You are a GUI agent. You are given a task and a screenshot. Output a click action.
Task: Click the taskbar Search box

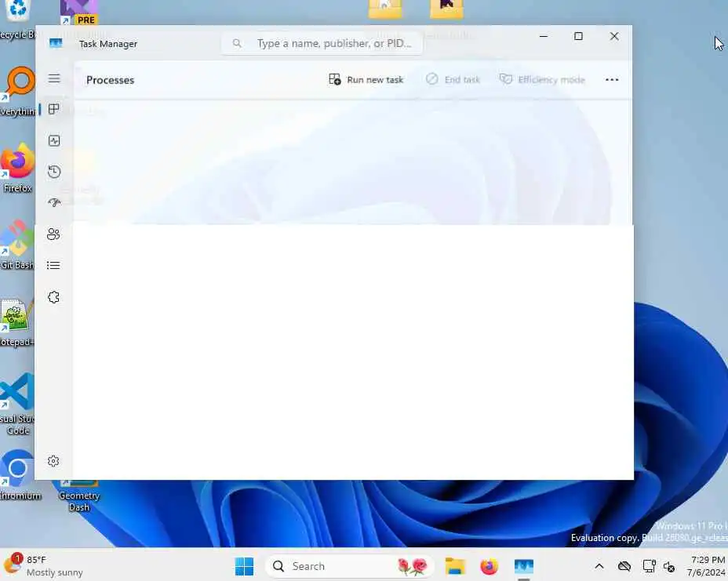point(349,566)
